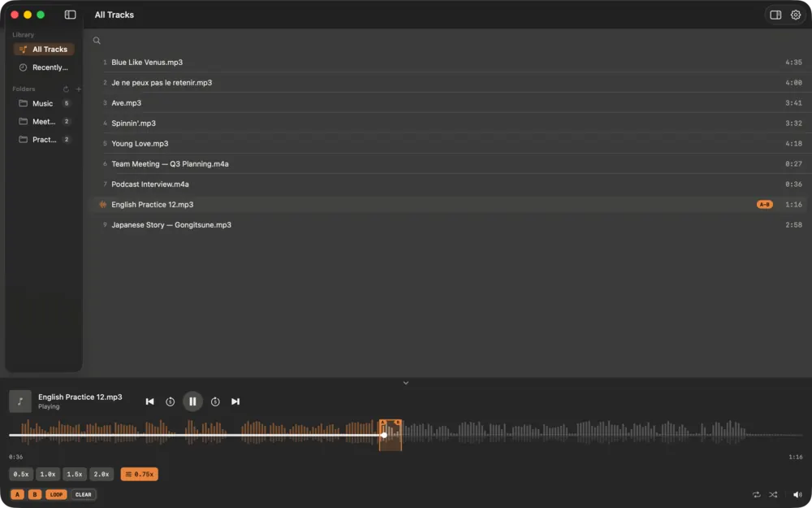Click the white playhead on the waveform

pyautogui.click(x=384, y=435)
